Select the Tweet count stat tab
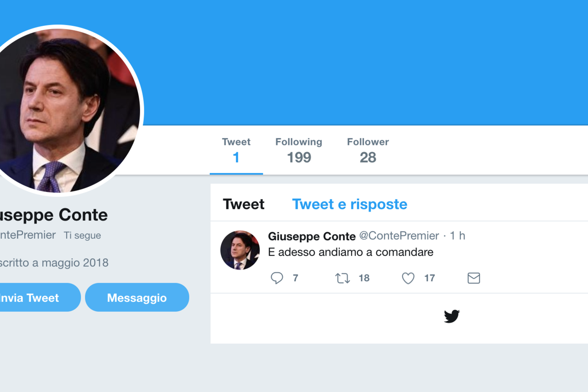The width and height of the screenshot is (588, 392). pyautogui.click(x=236, y=151)
